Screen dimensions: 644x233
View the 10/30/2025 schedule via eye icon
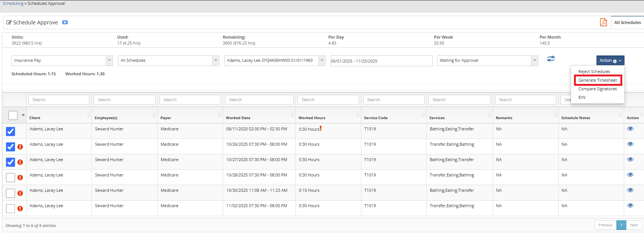[x=630, y=190]
